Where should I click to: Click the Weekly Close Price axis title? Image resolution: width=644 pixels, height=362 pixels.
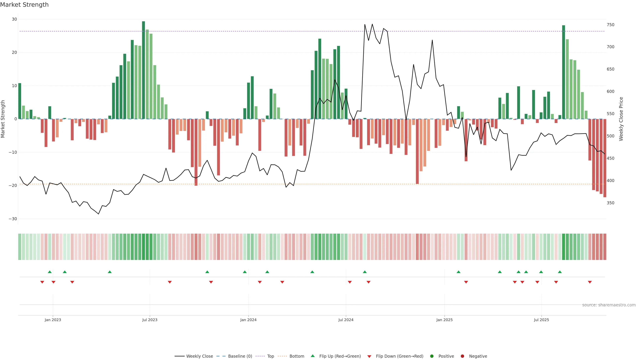pos(621,119)
